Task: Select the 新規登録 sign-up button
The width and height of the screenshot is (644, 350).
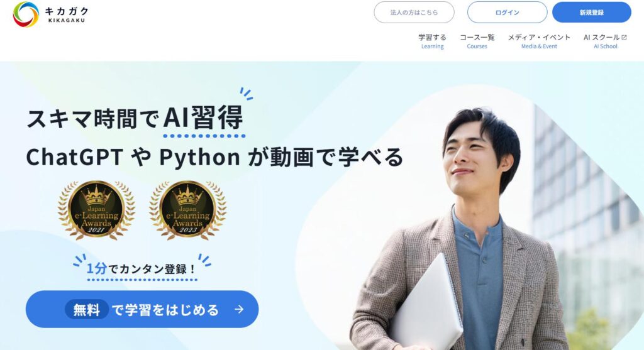Action: click(x=591, y=13)
